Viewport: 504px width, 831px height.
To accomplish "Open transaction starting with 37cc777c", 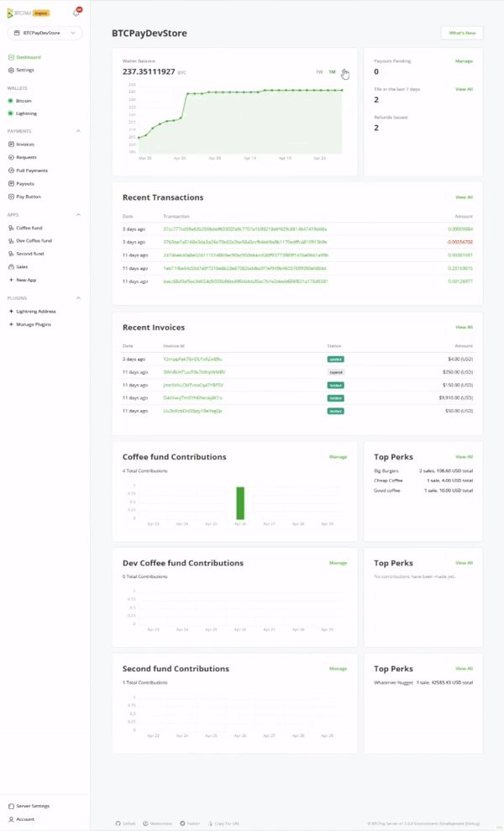I will pos(244,229).
